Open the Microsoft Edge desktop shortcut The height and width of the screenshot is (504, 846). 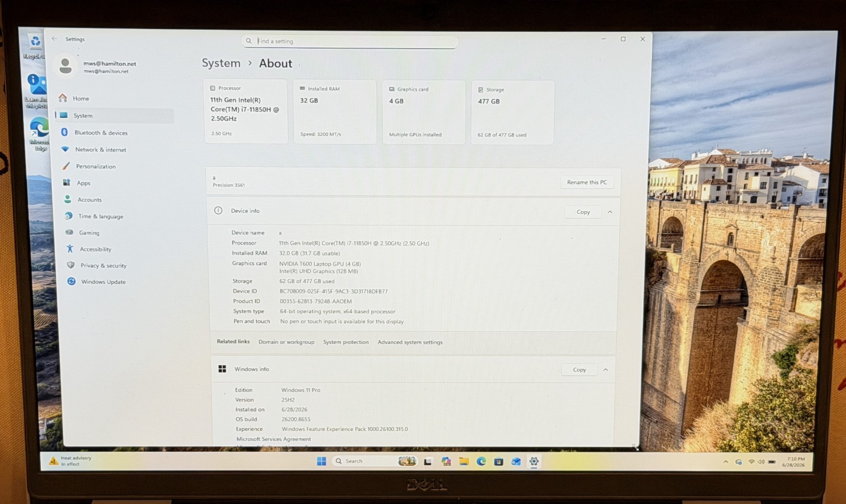click(x=39, y=135)
